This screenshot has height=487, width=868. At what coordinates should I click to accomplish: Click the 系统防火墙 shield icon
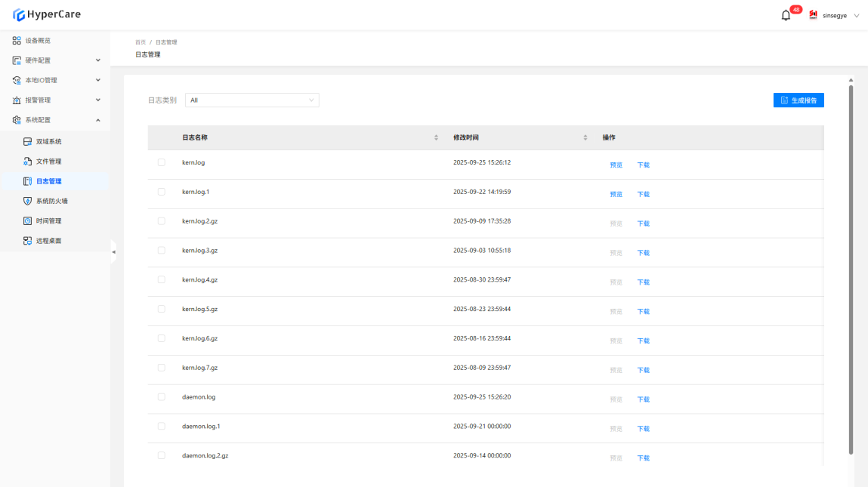(28, 202)
